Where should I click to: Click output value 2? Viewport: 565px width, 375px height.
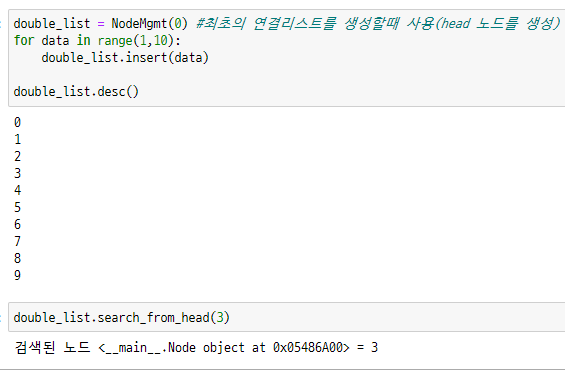[x=18, y=156]
